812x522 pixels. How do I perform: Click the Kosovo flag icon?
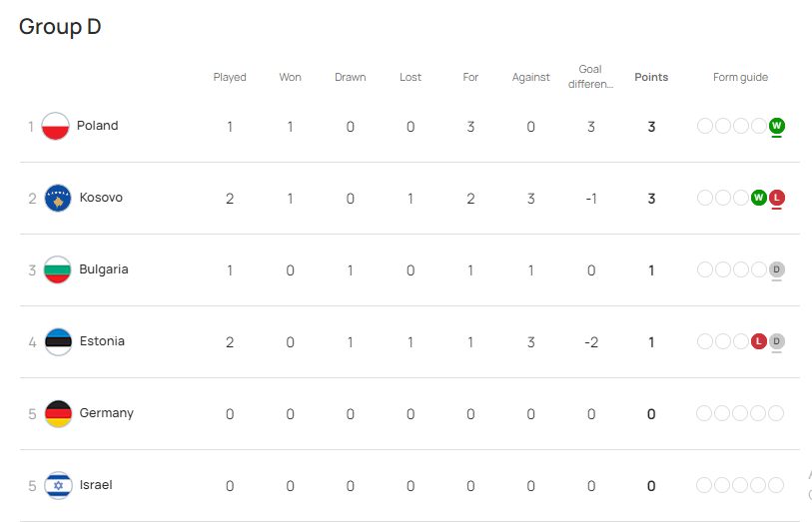(x=58, y=199)
